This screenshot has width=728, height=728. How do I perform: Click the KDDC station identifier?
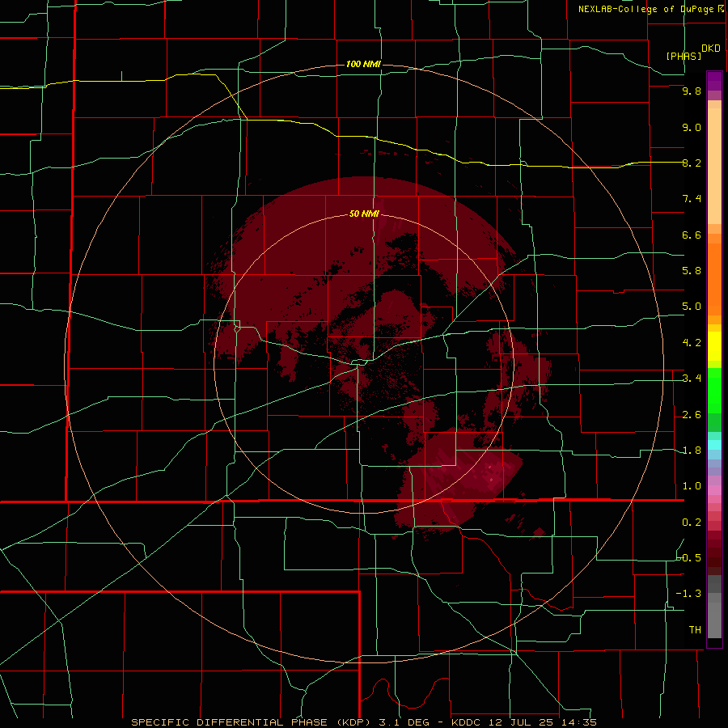(468, 722)
